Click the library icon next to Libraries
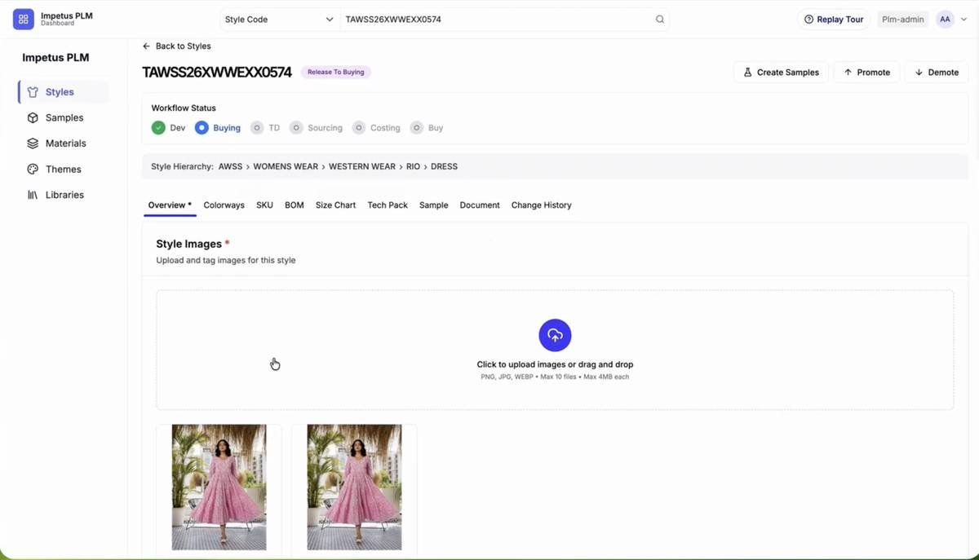Viewport: 979px width, 560px height. click(33, 195)
